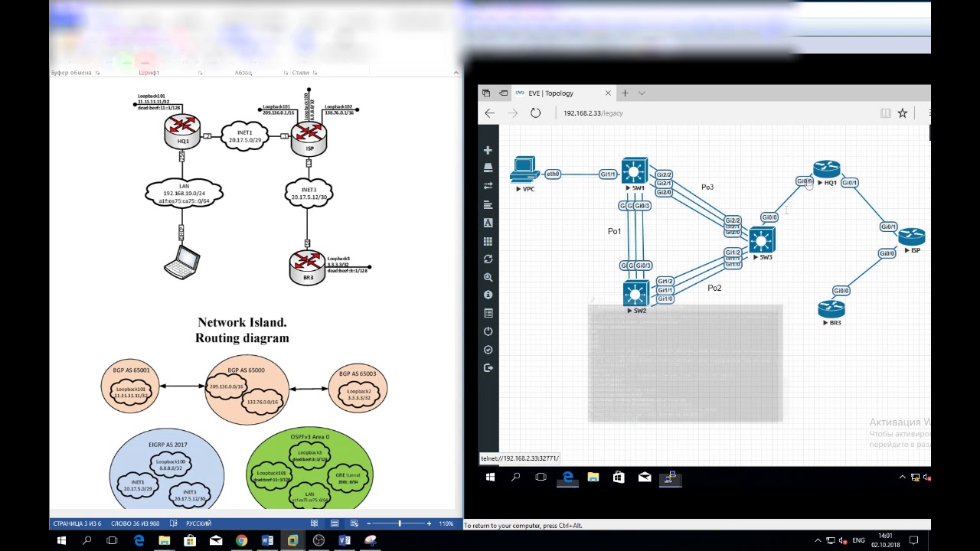Add page to favorites with star icon
This screenshot has width=980, height=551.
(x=903, y=113)
